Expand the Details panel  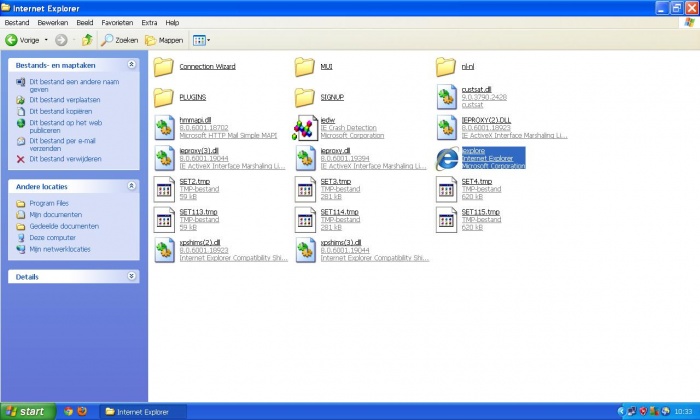[132, 276]
